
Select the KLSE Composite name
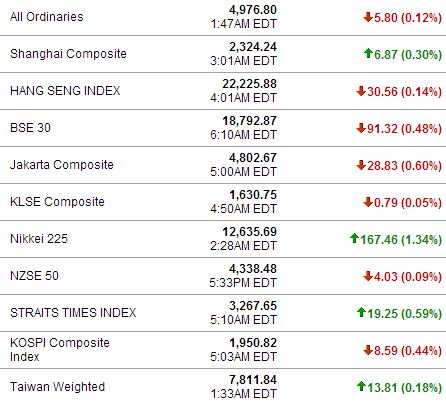point(57,202)
